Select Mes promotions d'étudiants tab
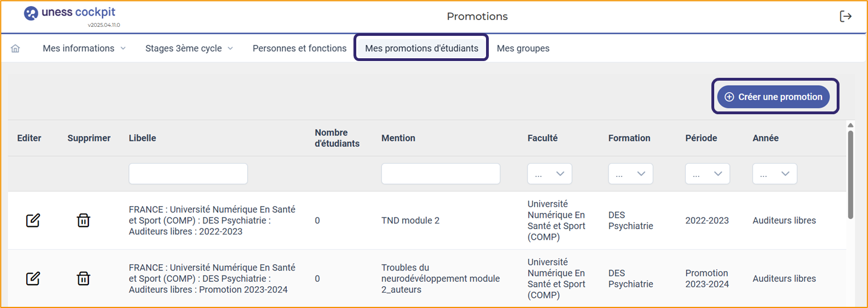The width and height of the screenshot is (868, 308). [422, 49]
